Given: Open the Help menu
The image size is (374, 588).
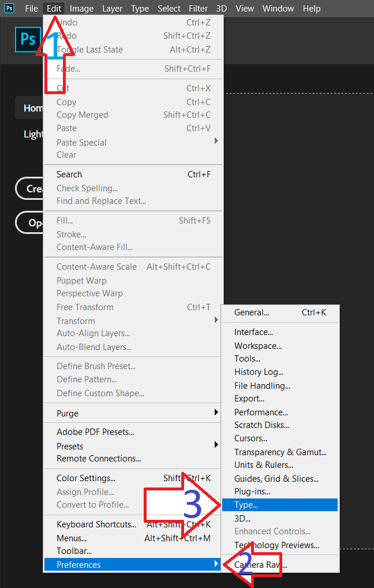Looking at the screenshot, I should 312,8.
